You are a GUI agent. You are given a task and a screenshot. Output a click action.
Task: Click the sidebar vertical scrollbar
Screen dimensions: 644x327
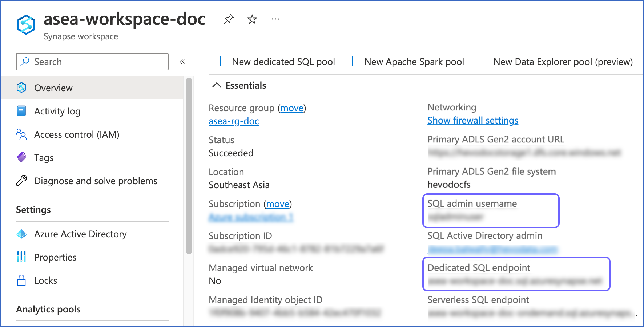[x=189, y=166]
